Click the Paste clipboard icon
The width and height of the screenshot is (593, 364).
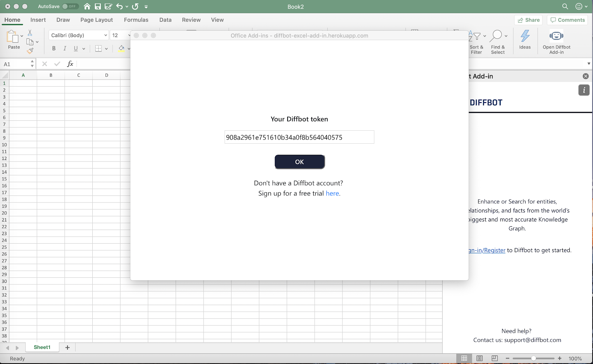click(12, 37)
